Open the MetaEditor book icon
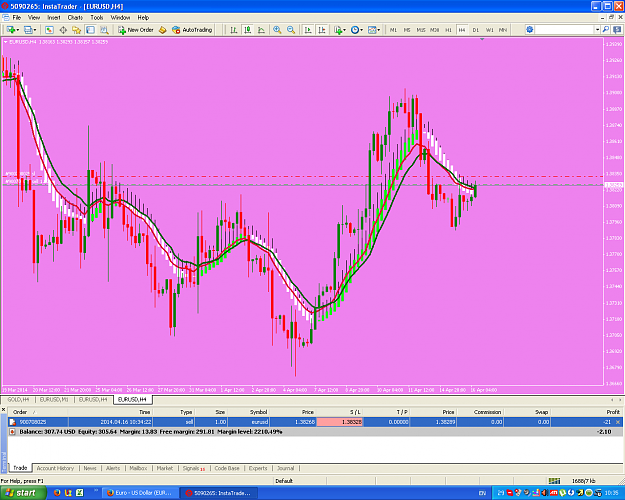The height and width of the screenshot is (500, 625). click(x=163, y=30)
